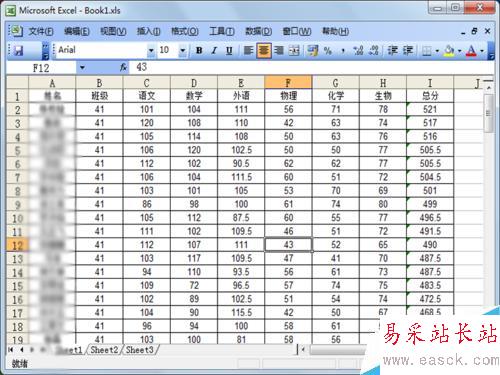The image size is (500, 375).
Task: Select column C header
Action: pos(146,82)
